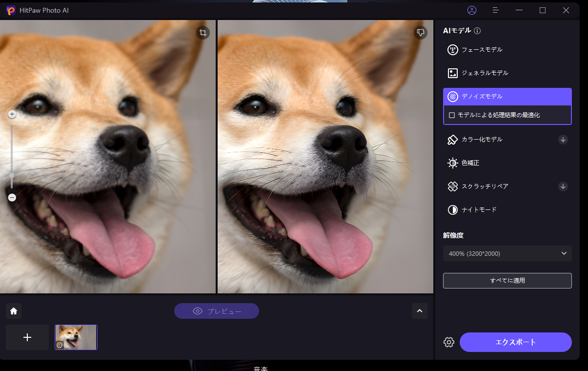Viewport: 588px width, 371px height.
Task: Toggle the プレビュー eye button
Action: click(216, 311)
